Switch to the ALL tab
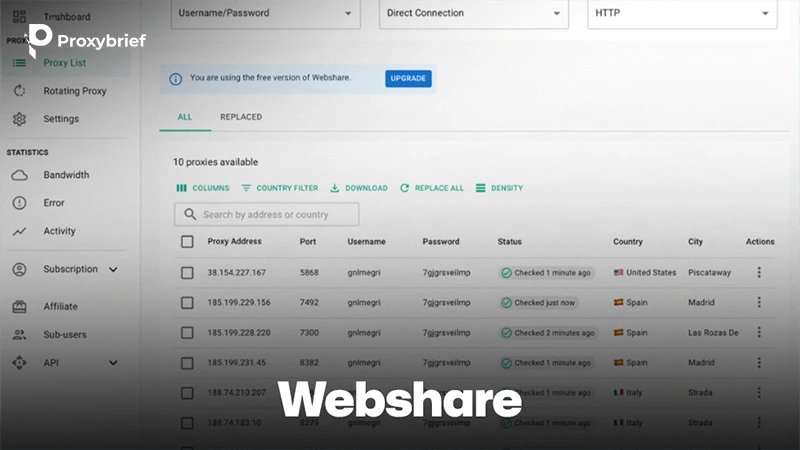The height and width of the screenshot is (450, 800). tap(185, 117)
